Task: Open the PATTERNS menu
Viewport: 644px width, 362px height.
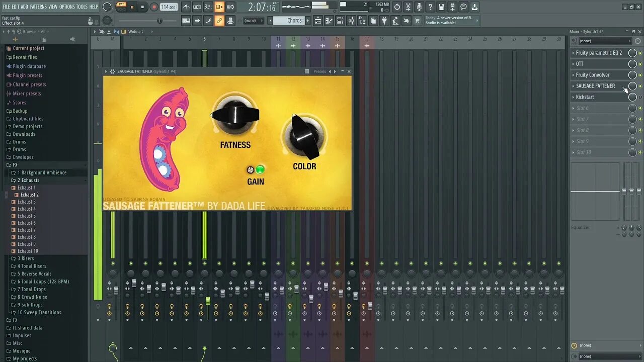Action: click(x=38, y=7)
